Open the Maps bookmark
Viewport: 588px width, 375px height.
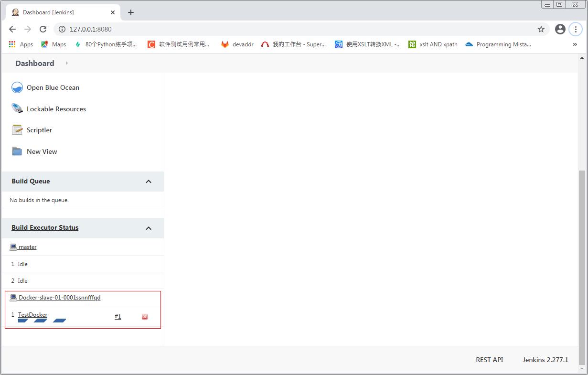pos(53,44)
